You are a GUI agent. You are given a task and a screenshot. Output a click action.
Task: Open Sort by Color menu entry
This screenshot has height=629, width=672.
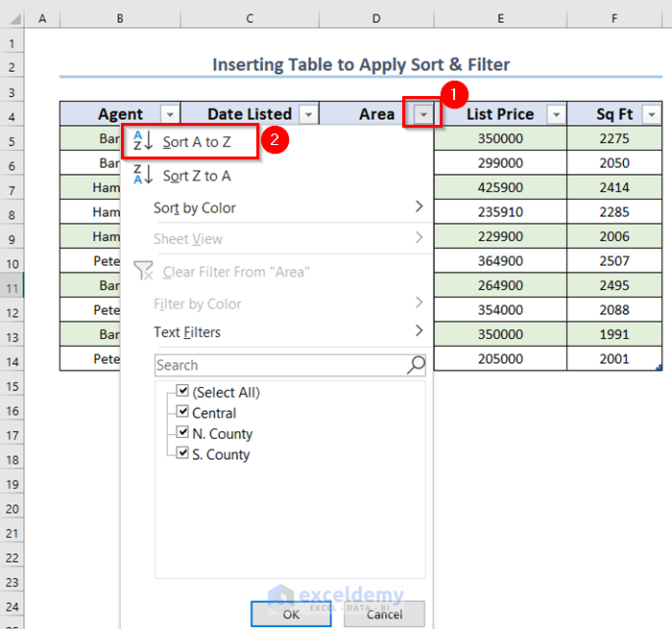pos(276,208)
